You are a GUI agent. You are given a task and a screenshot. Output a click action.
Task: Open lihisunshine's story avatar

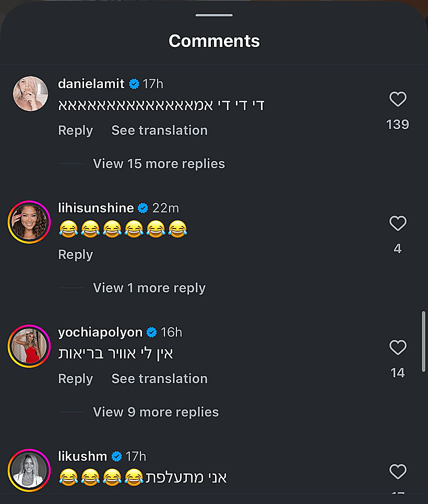coord(29,222)
